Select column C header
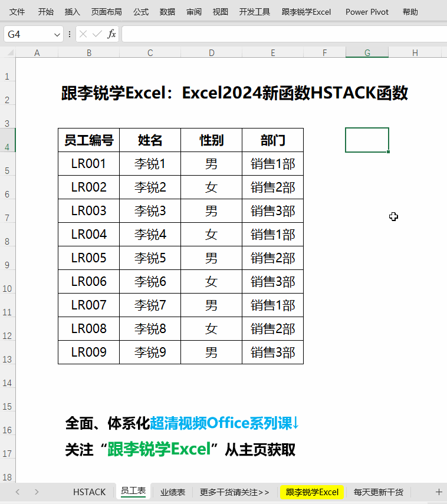 tap(150, 52)
